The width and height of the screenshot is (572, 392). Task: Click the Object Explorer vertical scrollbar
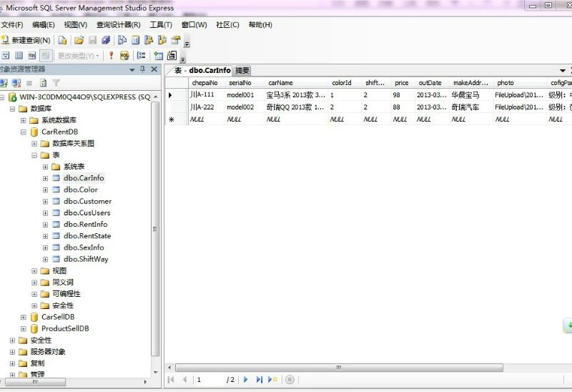pyautogui.click(x=155, y=229)
